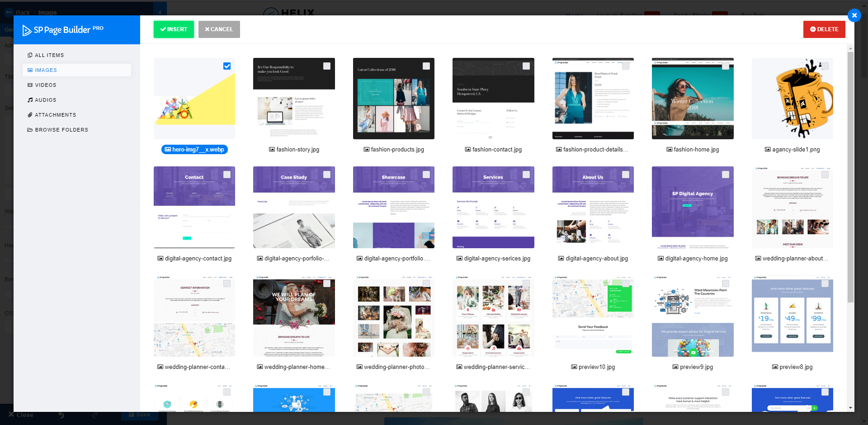
Task: Click the image icon beside preview10.jpg
Action: (574, 367)
